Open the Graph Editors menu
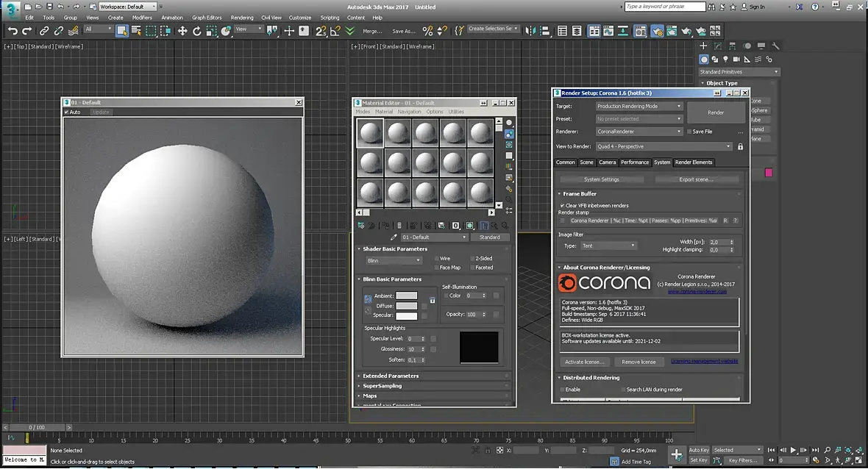868x469 pixels. [207, 18]
